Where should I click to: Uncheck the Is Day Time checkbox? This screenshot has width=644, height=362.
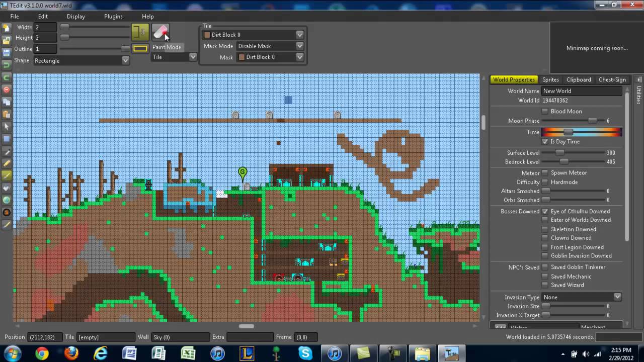point(545,142)
